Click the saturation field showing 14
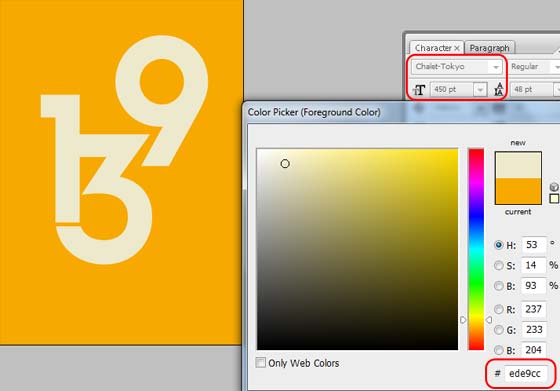 pos(534,265)
